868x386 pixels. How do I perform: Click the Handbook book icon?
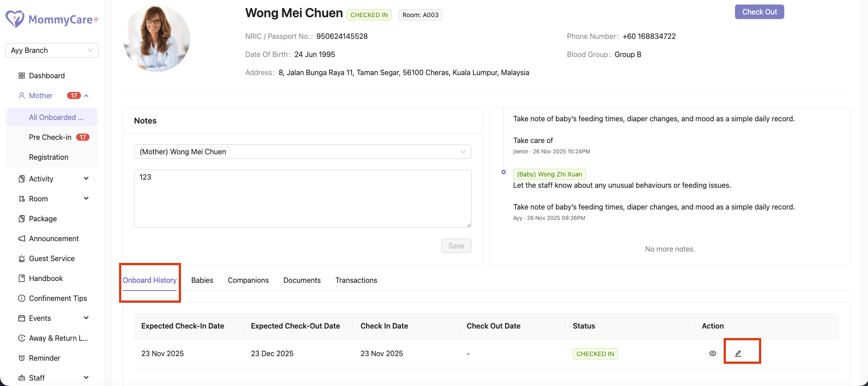(22, 278)
